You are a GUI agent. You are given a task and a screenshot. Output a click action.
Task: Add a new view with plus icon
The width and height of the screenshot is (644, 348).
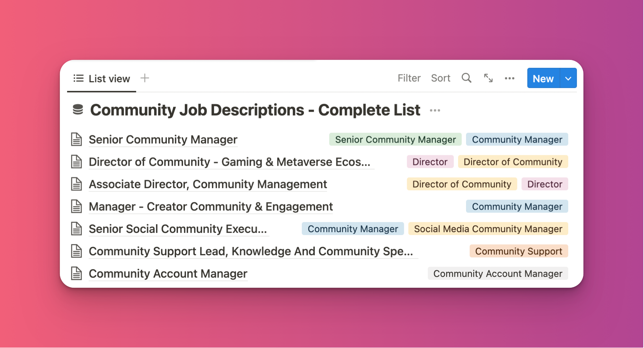(145, 78)
